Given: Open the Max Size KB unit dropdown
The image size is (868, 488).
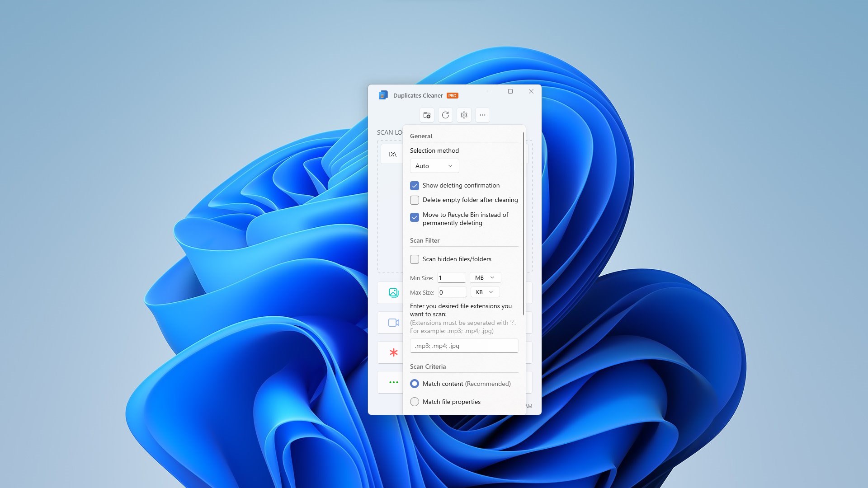Looking at the screenshot, I should click(485, 292).
